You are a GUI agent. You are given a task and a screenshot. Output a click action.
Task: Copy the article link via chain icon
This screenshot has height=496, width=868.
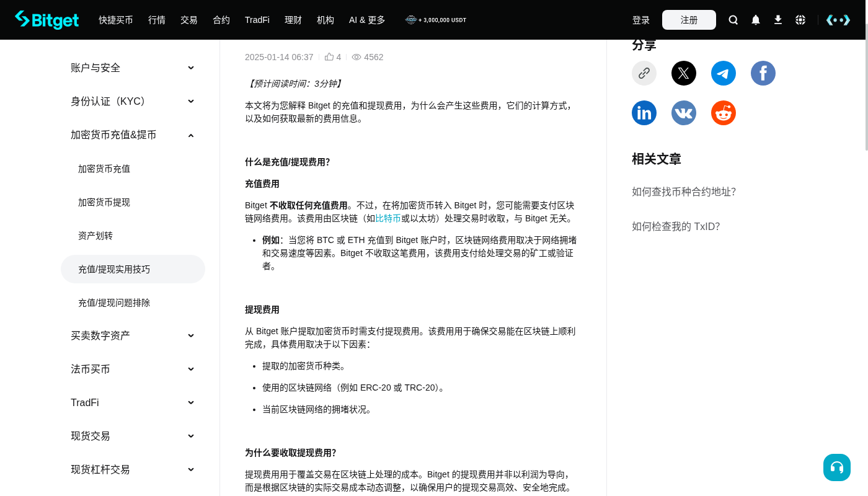(644, 73)
